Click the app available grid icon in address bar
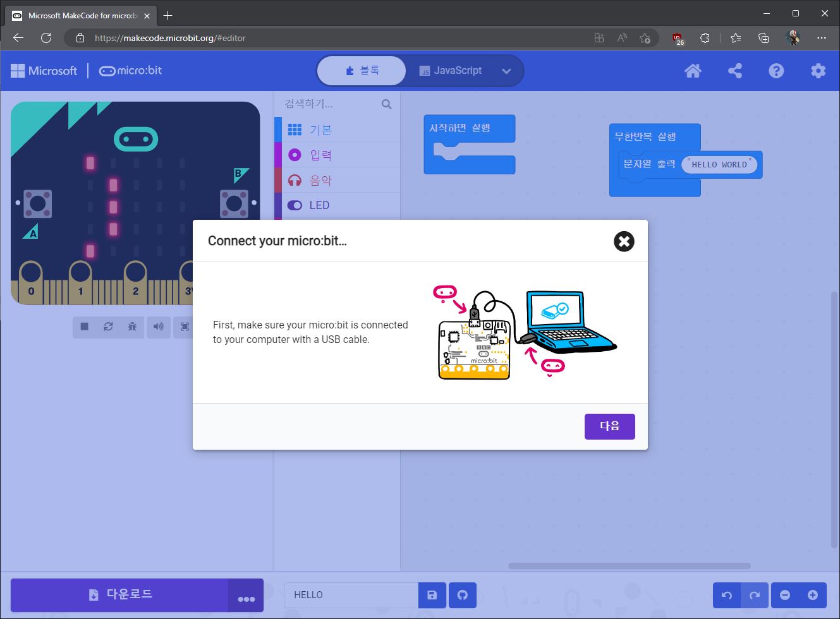The width and height of the screenshot is (840, 619). [599, 38]
